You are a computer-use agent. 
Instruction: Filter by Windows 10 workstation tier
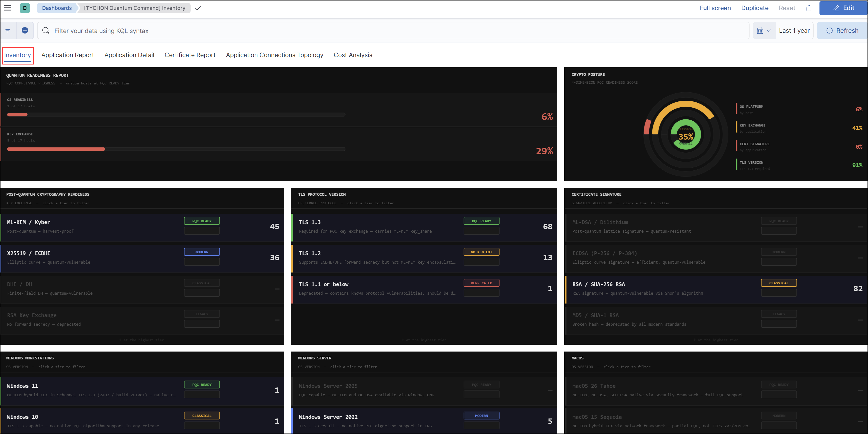point(142,421)
